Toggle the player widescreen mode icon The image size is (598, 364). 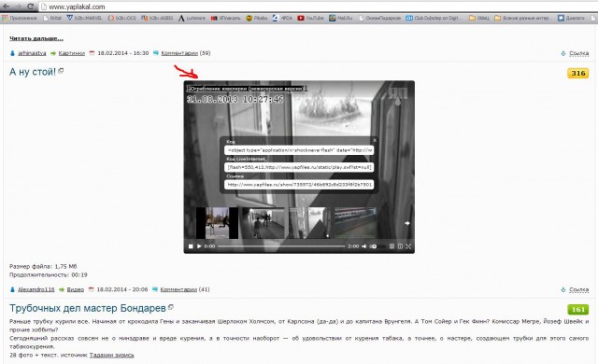[400, 246]
